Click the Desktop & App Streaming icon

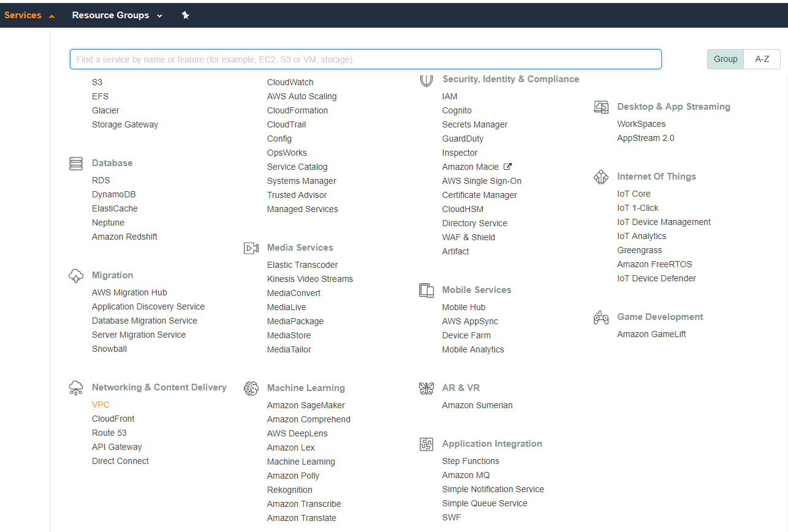pos(601,107)
